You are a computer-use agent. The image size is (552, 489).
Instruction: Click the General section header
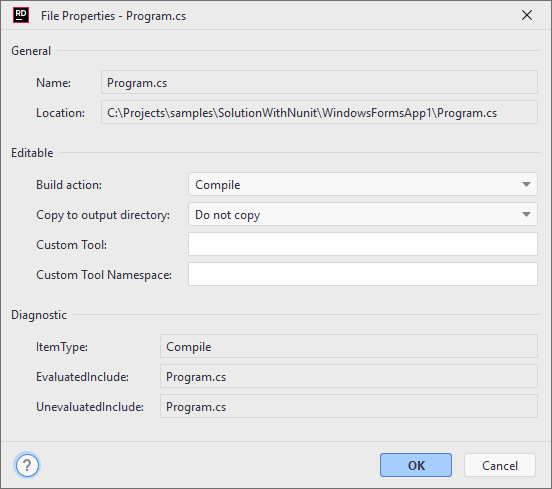(31, 51)
